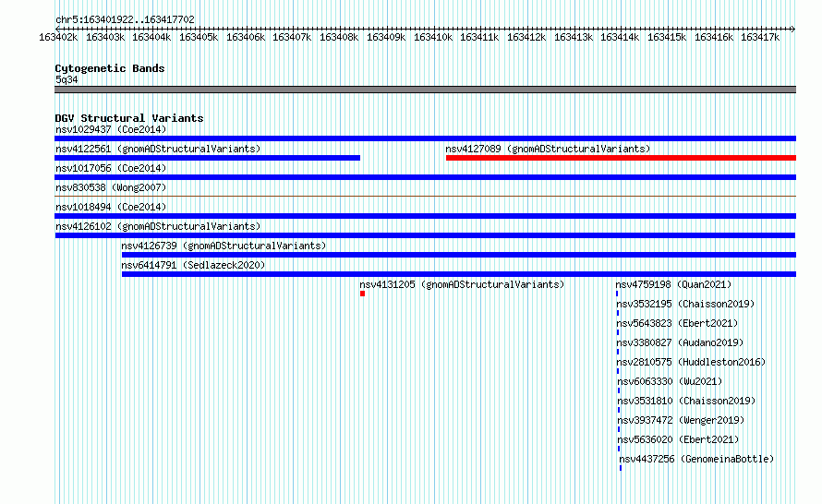Viewport: 822px width, 504px height.
Task: Open nsv4131205 (gnomADStructuralVariants) label
Action: [462, 284]
